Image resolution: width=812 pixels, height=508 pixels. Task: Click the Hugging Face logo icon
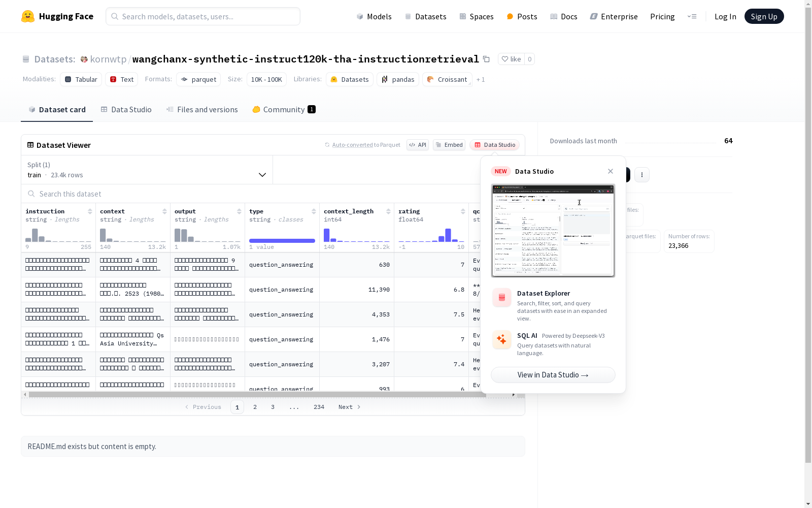28,16
